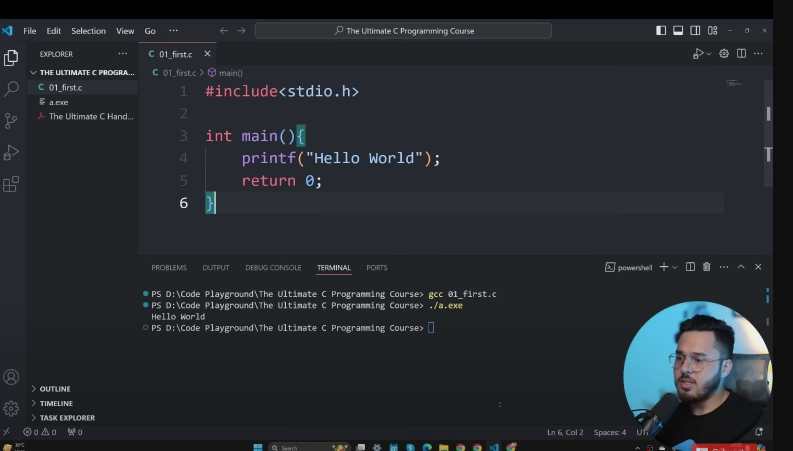Toggle the bottom panel layout icon

point(678,31)
